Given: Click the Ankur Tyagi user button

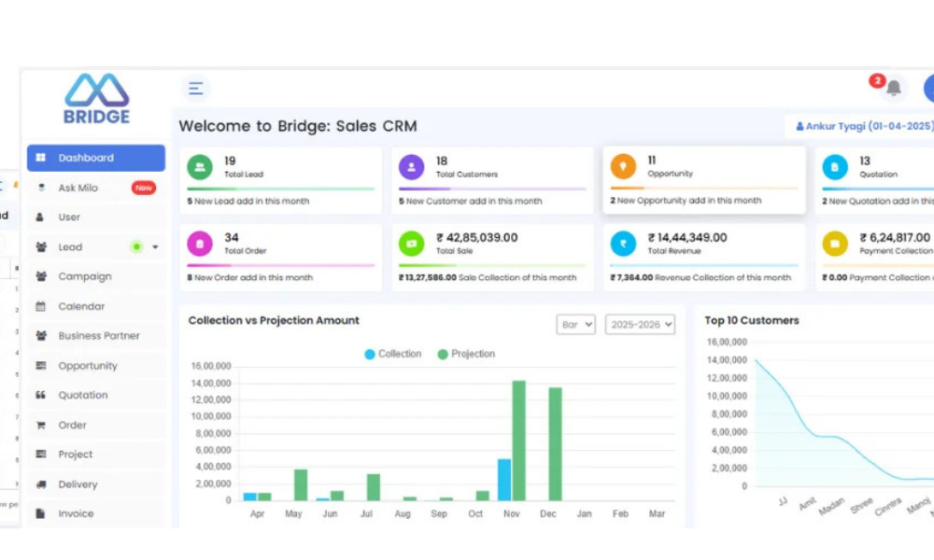Looking at the screenshot, I should click(x=863, y=126).
